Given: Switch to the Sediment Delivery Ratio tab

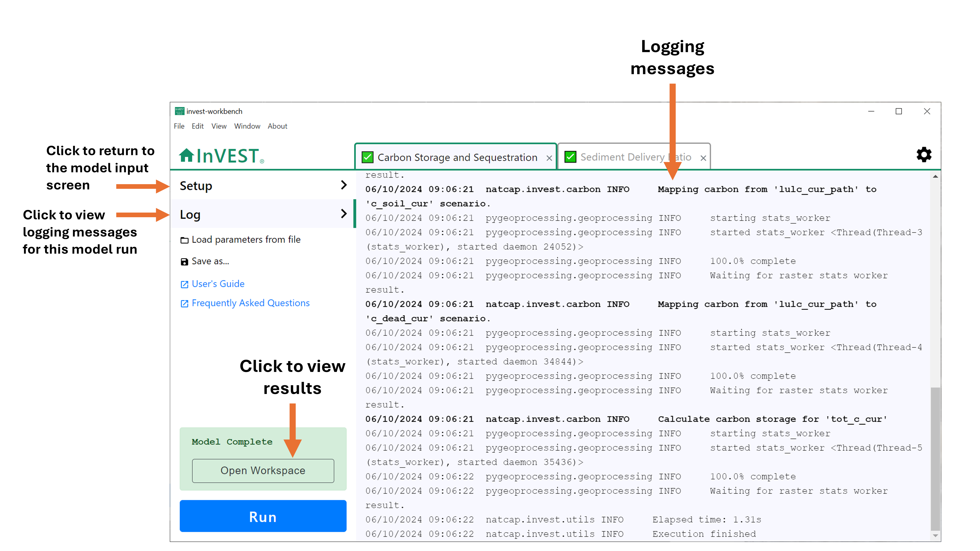Looking at the screenshot, I should tap(635, 157).
